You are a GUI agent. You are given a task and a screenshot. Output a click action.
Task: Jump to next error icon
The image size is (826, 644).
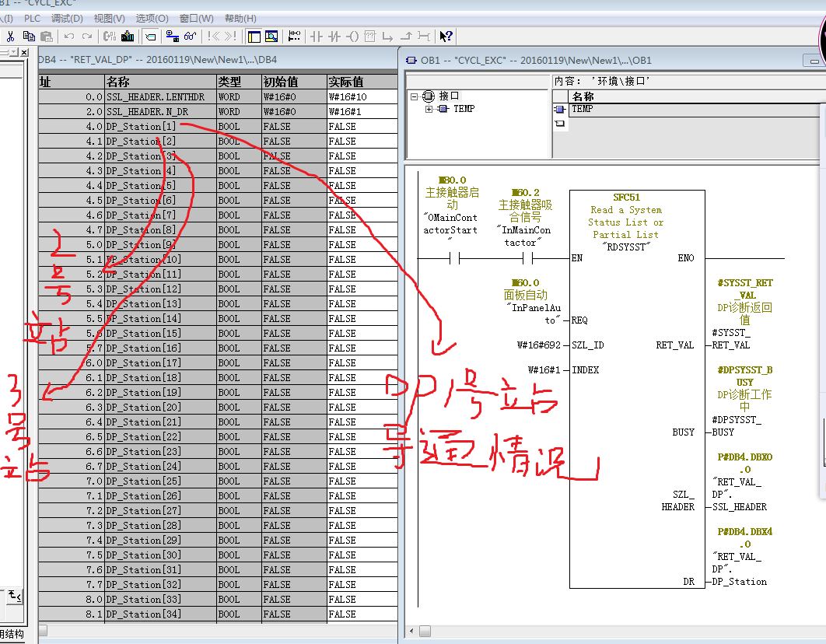231,37
